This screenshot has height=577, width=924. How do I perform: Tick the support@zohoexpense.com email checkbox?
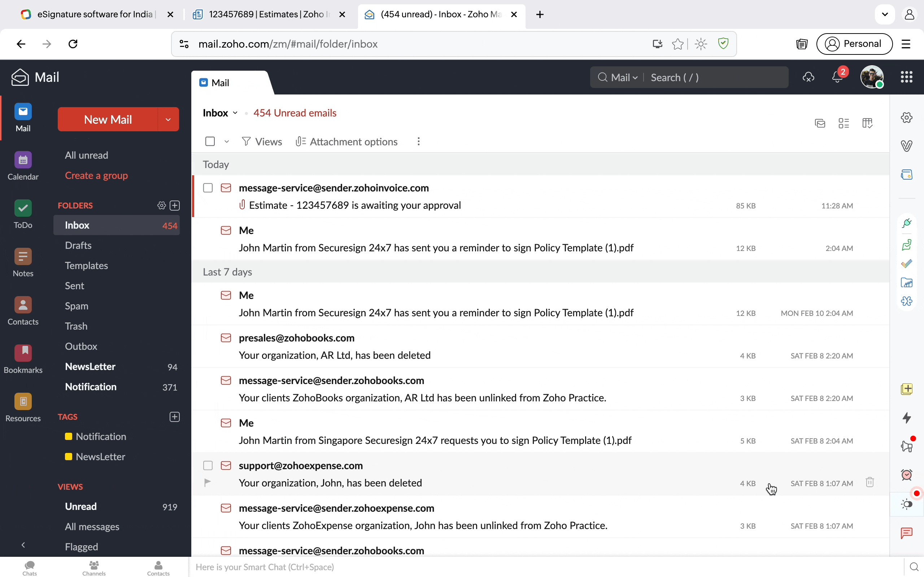tap(208, 466)
